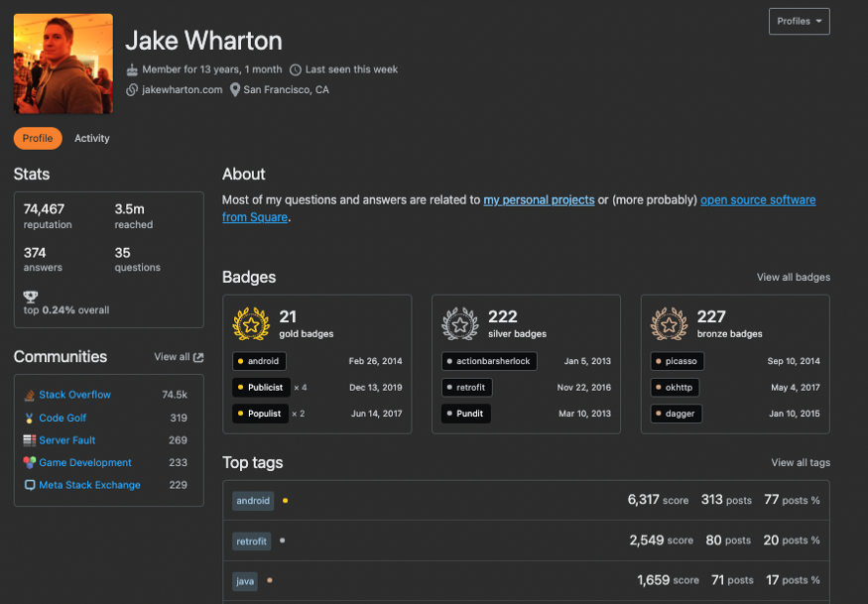Viewport: 868px width, 604px height.
Task: Open the picasso bronze badge
Action: [x=677, y=361]
